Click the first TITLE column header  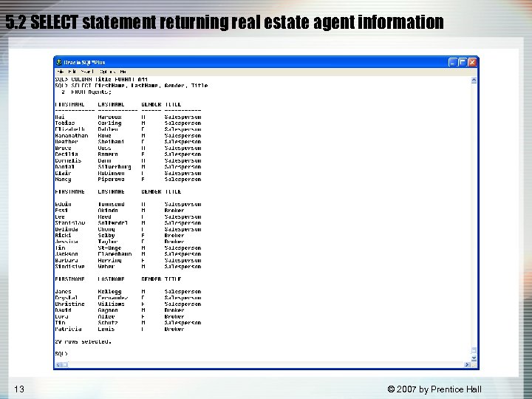point(173,104)
